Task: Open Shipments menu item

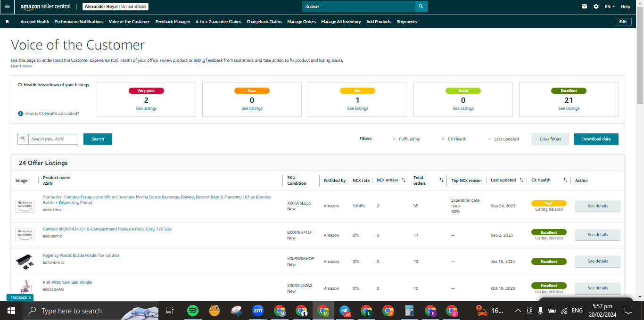Action: pos(406,22)
